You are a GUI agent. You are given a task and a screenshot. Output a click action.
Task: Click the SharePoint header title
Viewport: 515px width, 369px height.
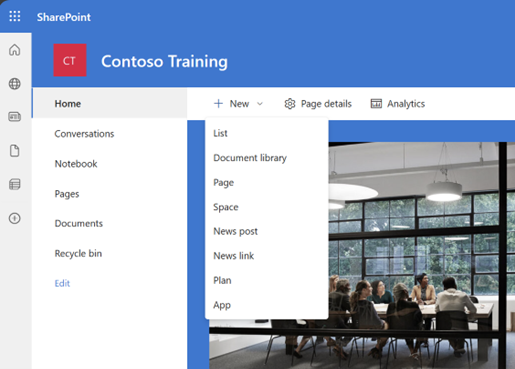(x=64, y=17)
